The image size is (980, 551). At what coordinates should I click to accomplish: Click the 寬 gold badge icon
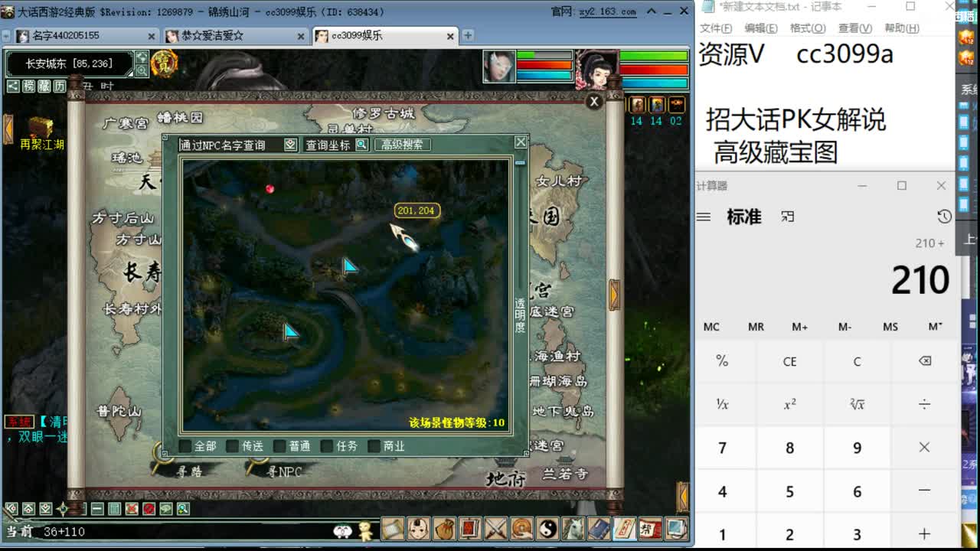click(x=164, y=64)
